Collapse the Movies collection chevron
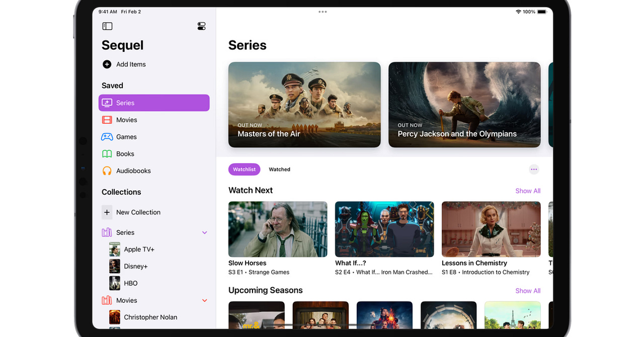The height and width of the screenshot is (337, 644). pos(204,300)
